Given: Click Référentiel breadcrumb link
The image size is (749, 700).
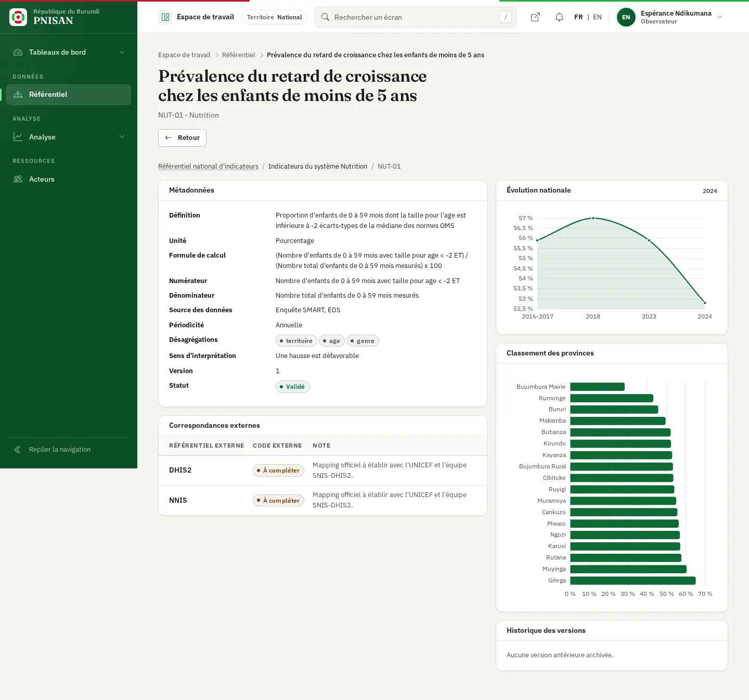Looking at the screenshot, I should tap(239, 55).
